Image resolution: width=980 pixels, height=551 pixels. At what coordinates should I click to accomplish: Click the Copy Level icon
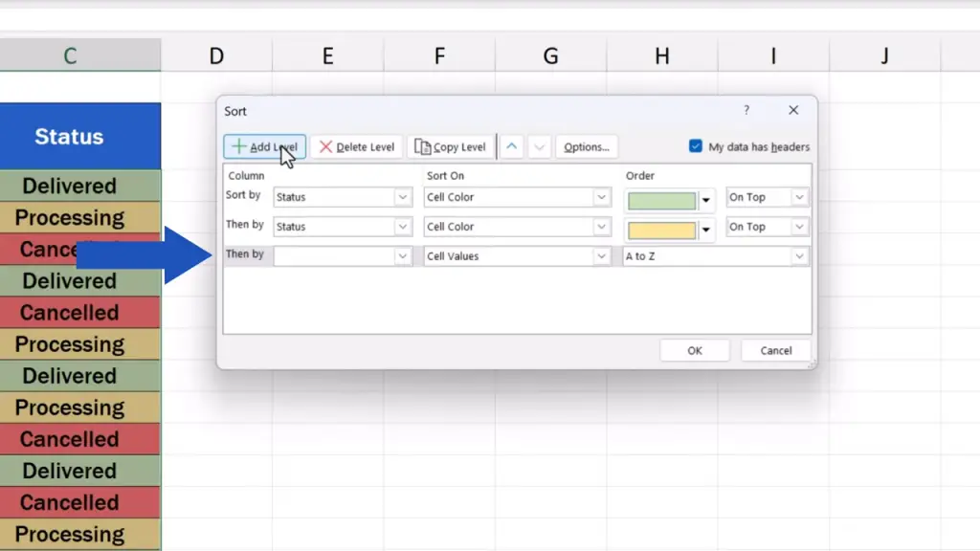click(x=423, y=147)
